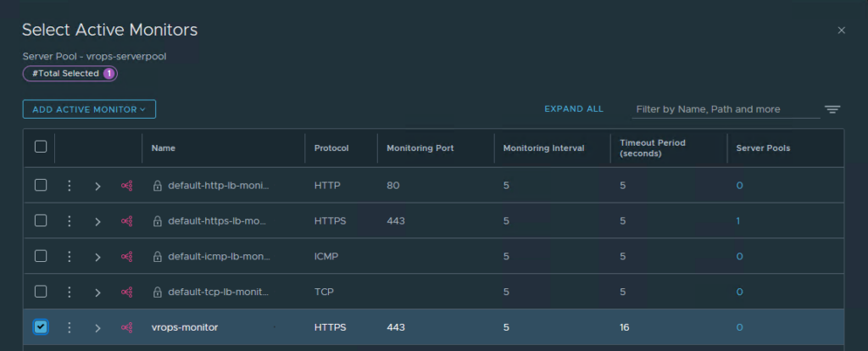This screenshot has height=351, width=868.
Task: Open three-dot menu for default-tcp-lb-monitor row
Action: (x=70, y=292)
